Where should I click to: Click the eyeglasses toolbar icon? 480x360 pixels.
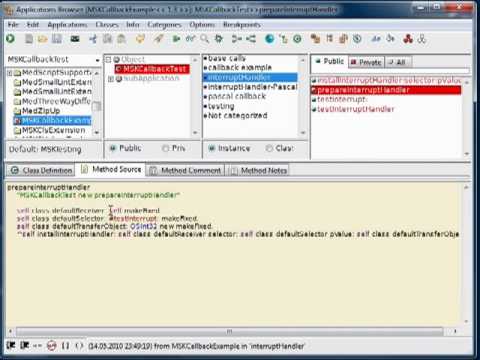tap(190, 39)
